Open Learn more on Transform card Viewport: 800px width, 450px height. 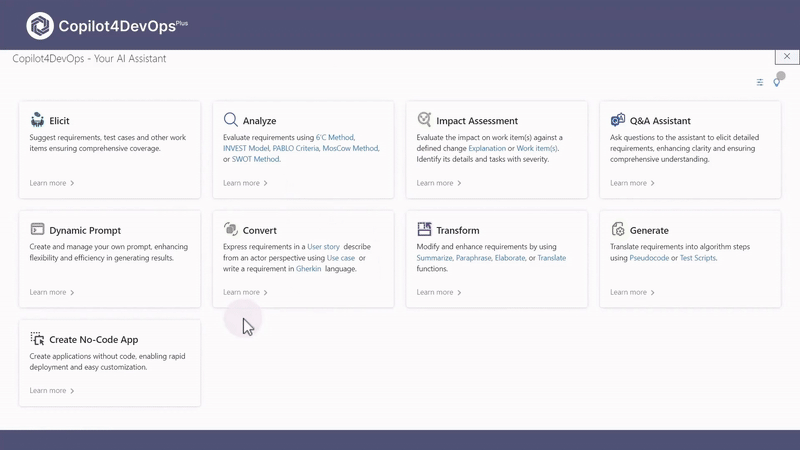tap(439, 292)
